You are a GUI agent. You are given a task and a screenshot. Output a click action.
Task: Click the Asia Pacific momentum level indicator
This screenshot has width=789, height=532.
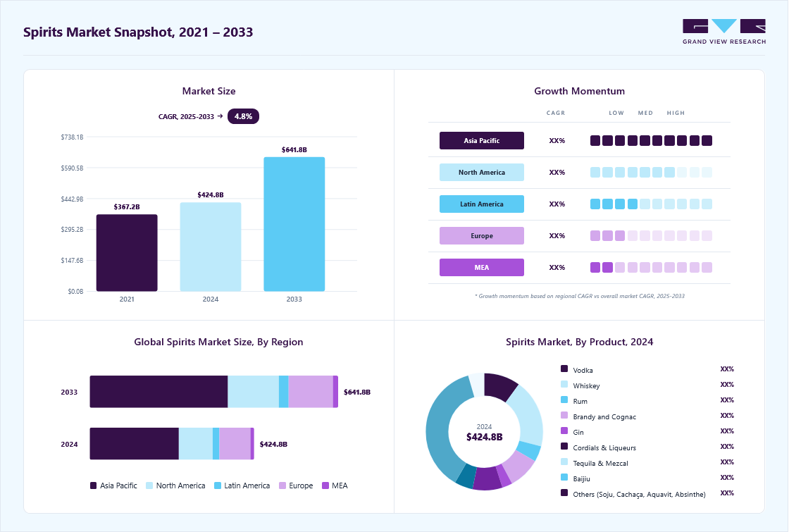(x=651, y=140)
